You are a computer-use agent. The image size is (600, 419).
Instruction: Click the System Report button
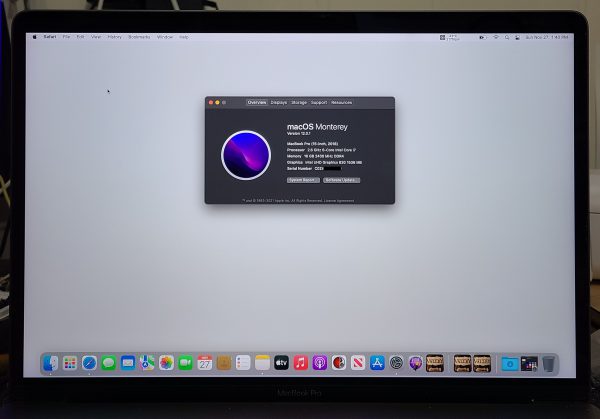(x=302, y=180)
